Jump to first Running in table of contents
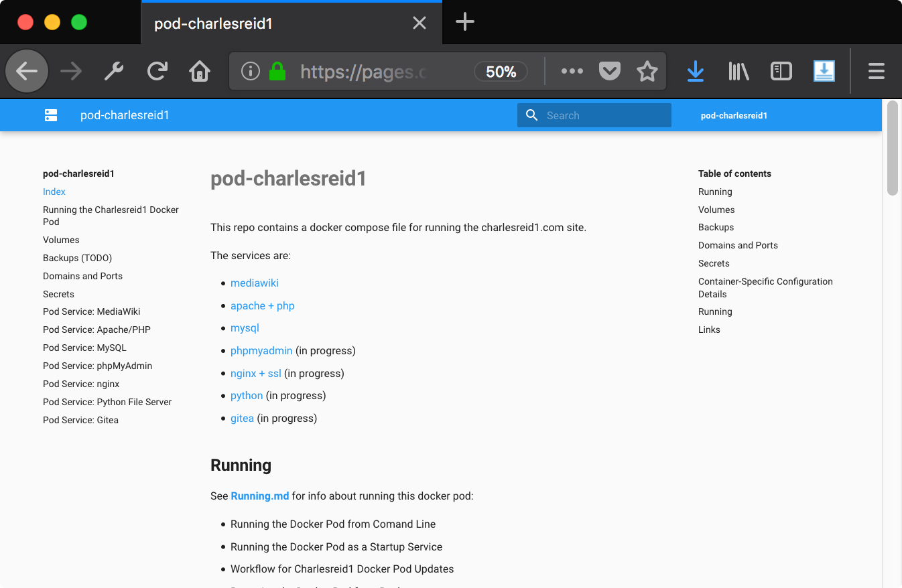Screen dimensions: 902x588 coord(715,192)
